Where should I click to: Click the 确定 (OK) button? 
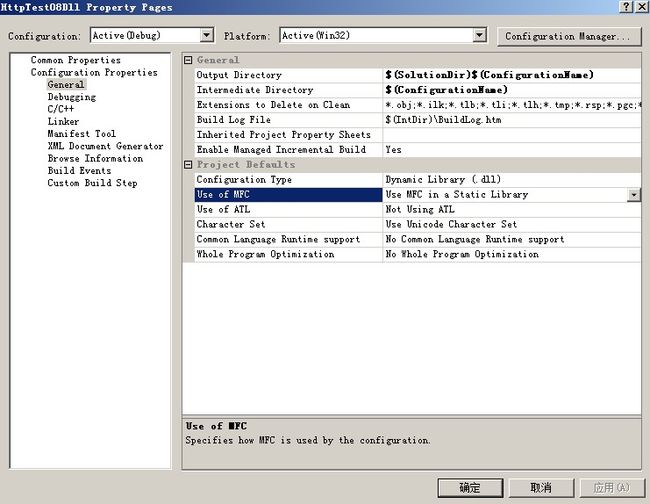tap(469, 487)
